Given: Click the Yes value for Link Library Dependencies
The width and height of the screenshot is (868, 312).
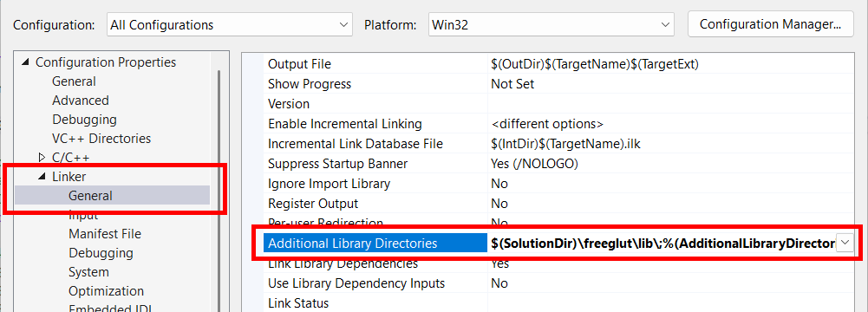Looking at the screenshot, I should 499,263.
